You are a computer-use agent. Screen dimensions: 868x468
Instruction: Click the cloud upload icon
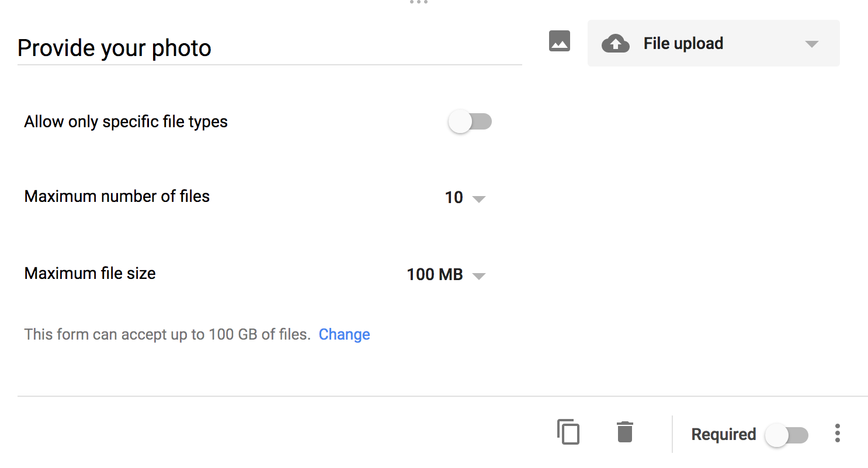tap(615, 44)
